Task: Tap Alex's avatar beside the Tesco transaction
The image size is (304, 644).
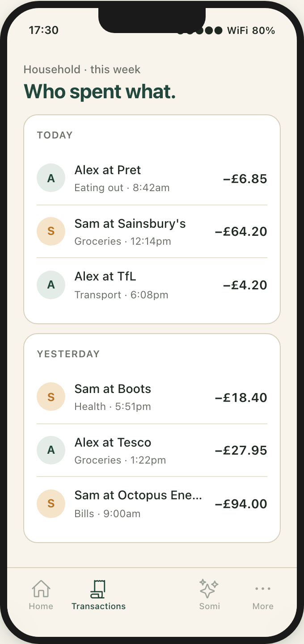Action: 51,450
